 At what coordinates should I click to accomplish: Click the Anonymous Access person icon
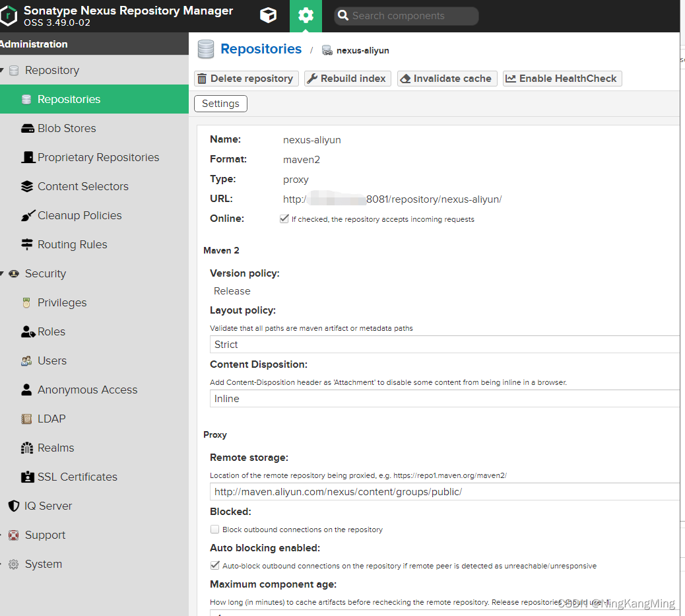pyautogui.click(x=26, y=390)
